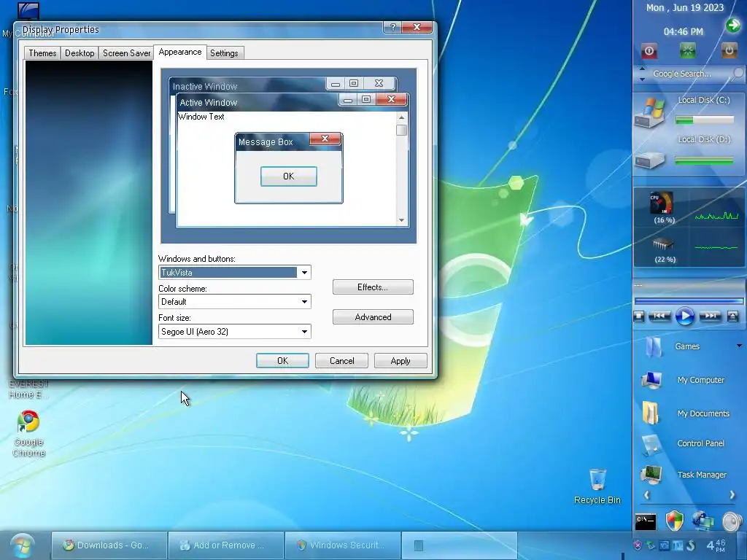Click the sidebar shortcuts right chevron

pyautogui.click(x=732, y=495)
